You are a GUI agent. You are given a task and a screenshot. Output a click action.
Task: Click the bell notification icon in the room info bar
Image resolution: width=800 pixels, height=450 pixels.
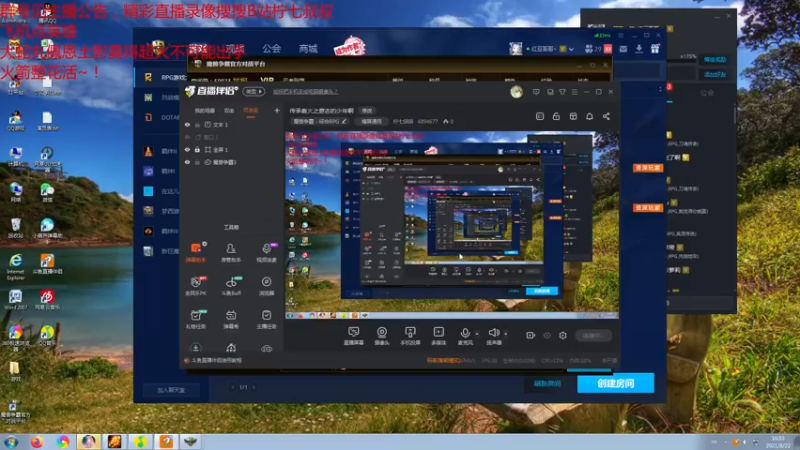(589, 116)
